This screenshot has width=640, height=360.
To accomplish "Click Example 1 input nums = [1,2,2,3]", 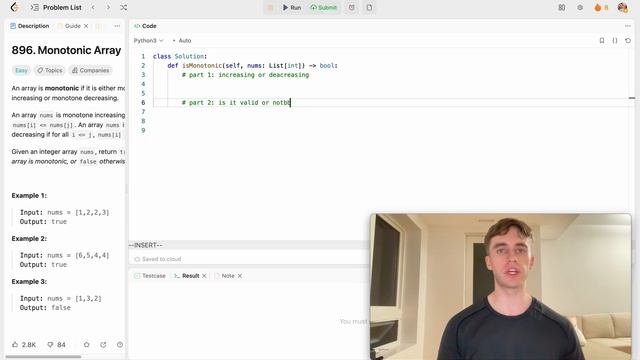I will (64, 212).
